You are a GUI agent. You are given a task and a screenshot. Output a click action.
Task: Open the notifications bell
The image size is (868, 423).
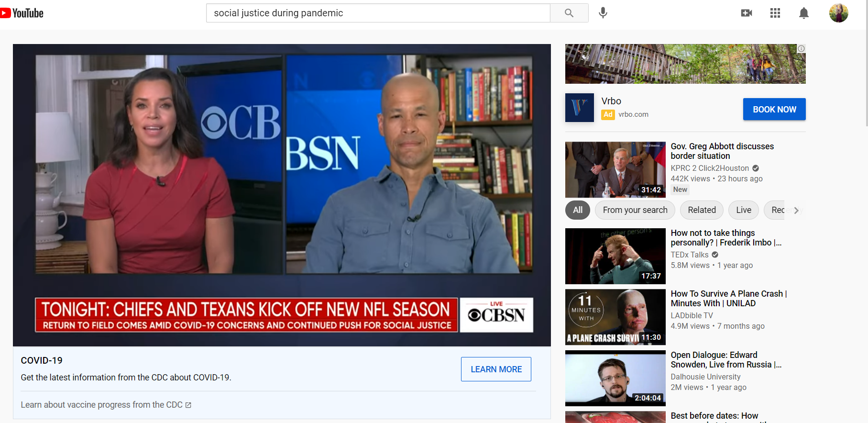pos(804,13)
